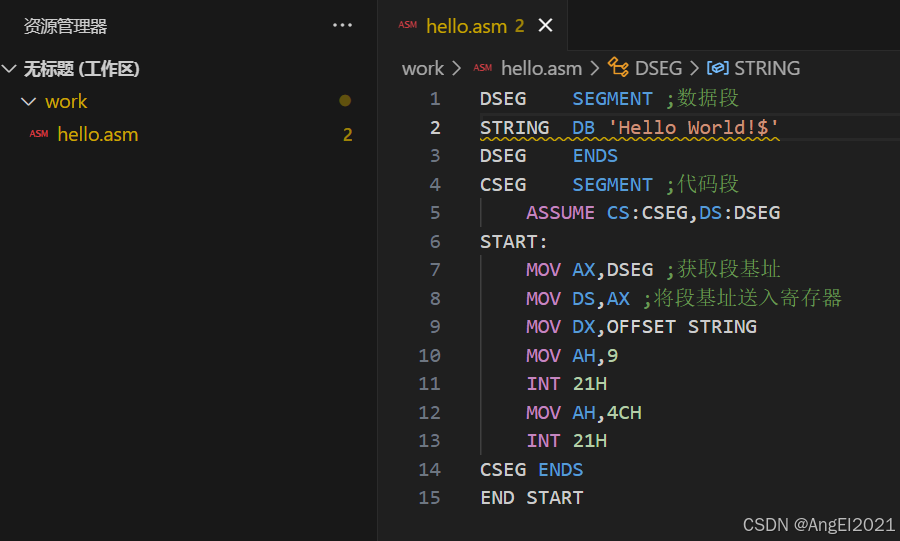The height and width of the screenshot is (541, 900).
Task: Click AH,9 operand on line 10
Action: tap(595, 356)
